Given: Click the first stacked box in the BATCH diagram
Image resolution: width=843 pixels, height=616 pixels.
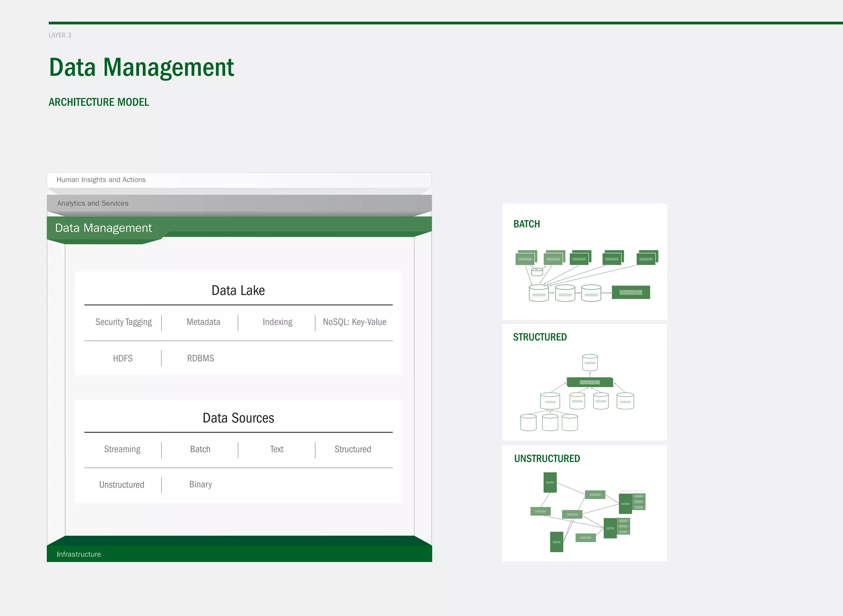Looking at the screenshot, I should (526, 258).
